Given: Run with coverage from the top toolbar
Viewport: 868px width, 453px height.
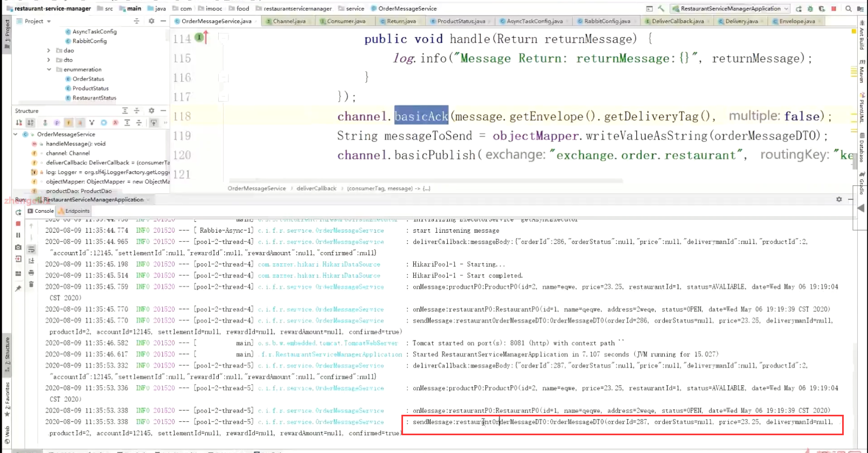Looking at the screenshot, I should (822, 9).
